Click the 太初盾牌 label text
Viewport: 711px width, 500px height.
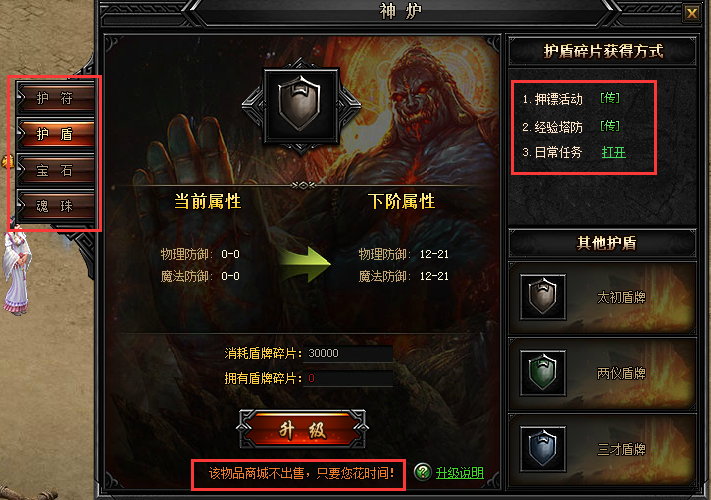[621, 297]
